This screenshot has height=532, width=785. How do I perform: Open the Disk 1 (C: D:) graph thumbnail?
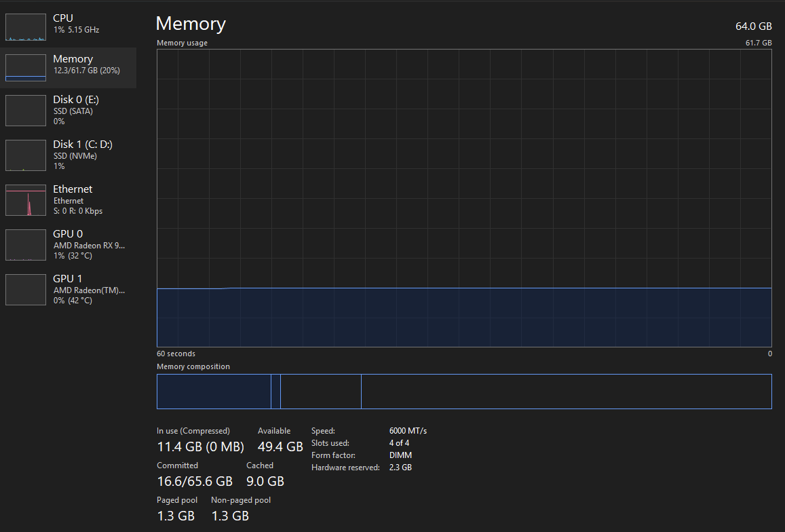(x=26, y=155)
